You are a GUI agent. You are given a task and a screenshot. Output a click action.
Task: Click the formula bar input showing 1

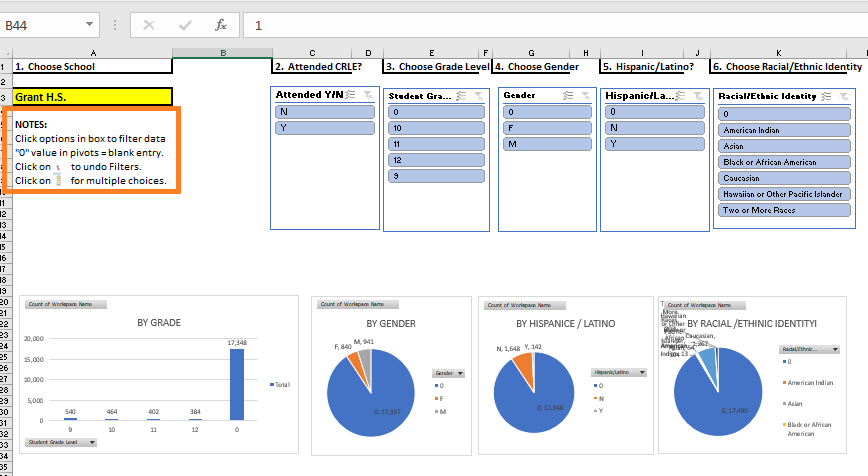550,25
